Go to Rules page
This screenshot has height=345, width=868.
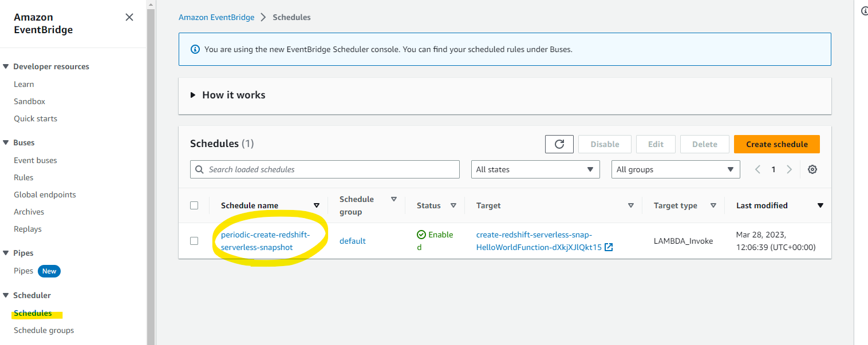click(23, 177)
